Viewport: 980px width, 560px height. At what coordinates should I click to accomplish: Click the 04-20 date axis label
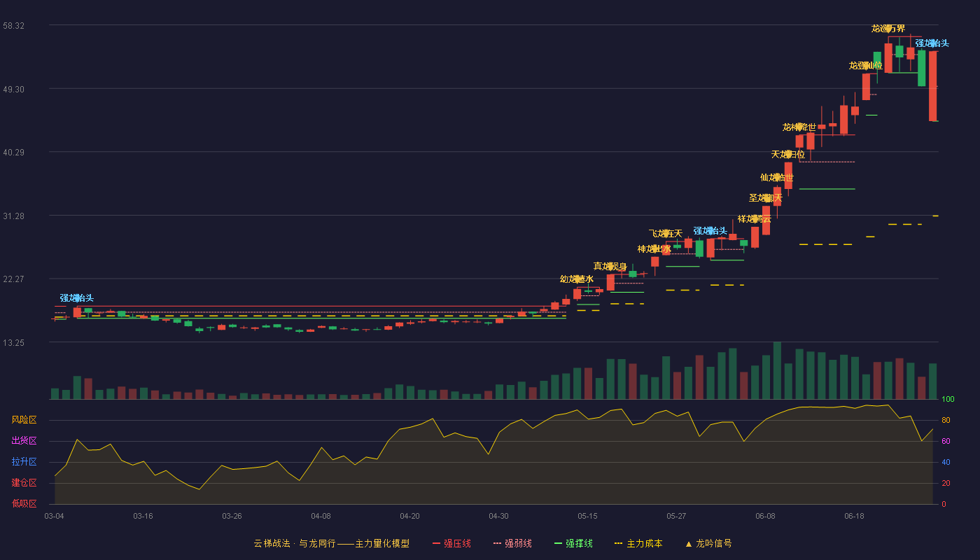tap(410, 516)
